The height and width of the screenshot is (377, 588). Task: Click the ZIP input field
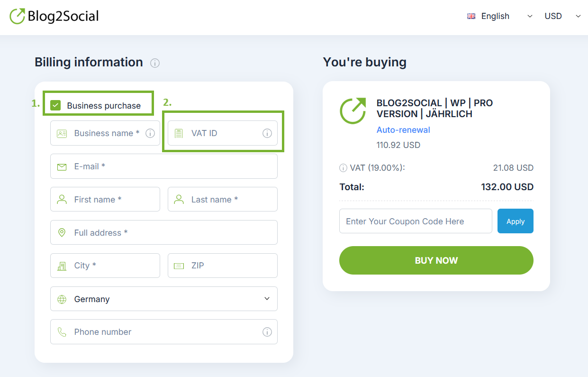[223, 266]
